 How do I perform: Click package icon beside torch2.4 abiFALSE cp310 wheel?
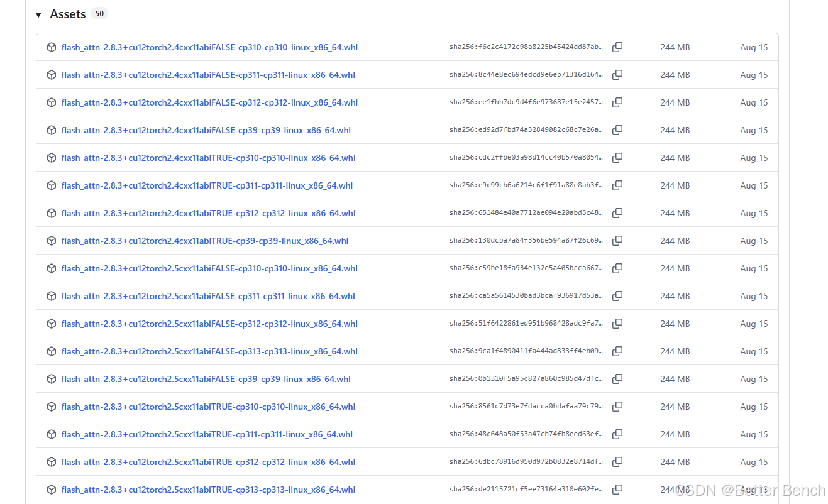coord(52,47)
